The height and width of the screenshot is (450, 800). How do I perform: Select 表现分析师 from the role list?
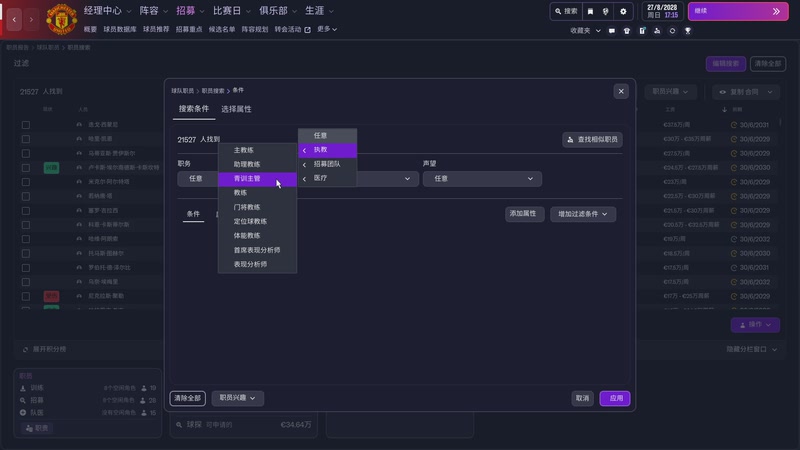tap(257, 264)
